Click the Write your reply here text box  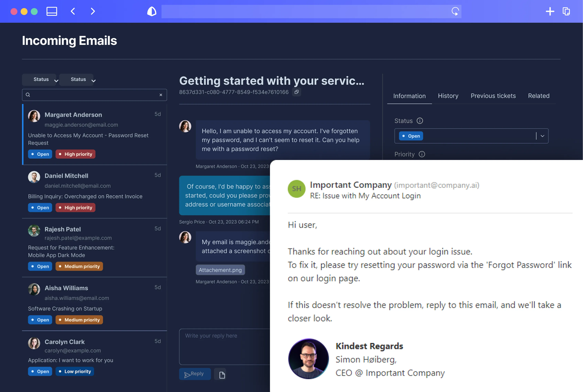tap(224, 347)
